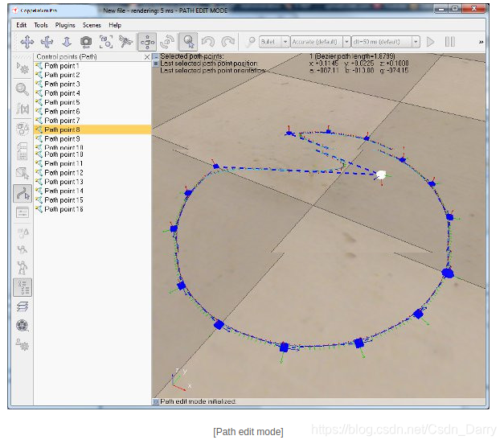The height and width of the screenshot is (444, 504).
Task: Open the f(x) calculation modules icon
Action: coord(23,109)
